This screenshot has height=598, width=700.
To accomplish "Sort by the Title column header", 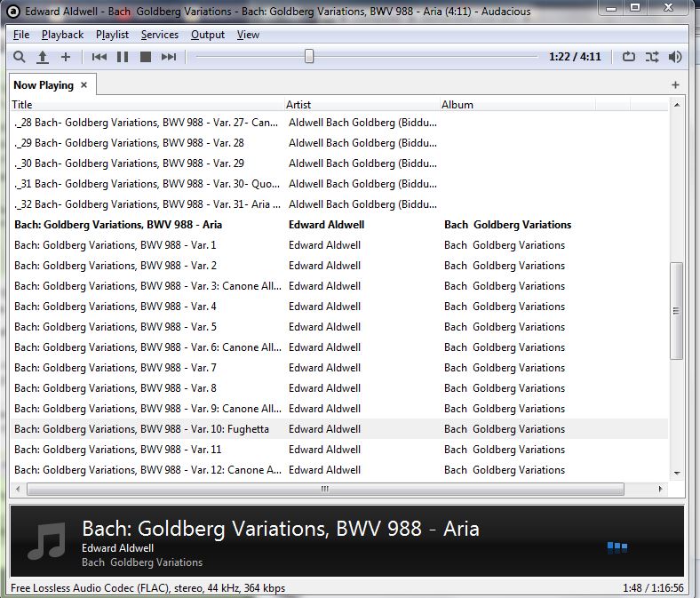I will pyautogui.click(x=147, y=105).
